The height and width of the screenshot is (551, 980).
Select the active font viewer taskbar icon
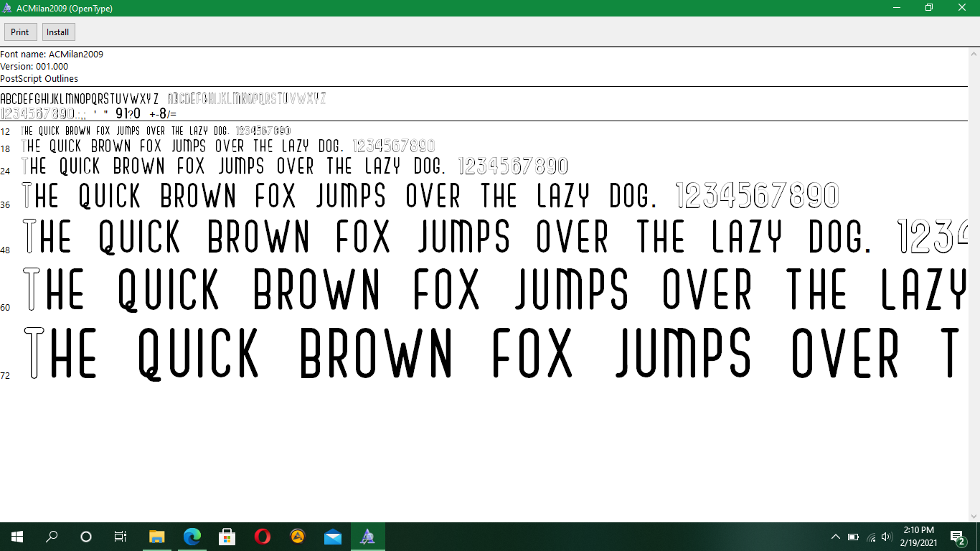tap(367, 536)
